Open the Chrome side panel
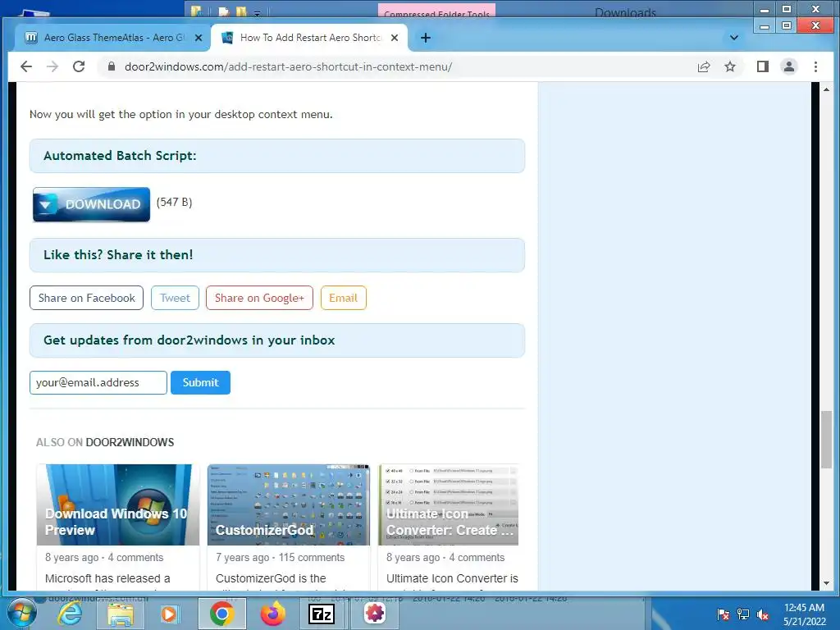This screenshot has width=840, height=630. [x=762, y=66]
